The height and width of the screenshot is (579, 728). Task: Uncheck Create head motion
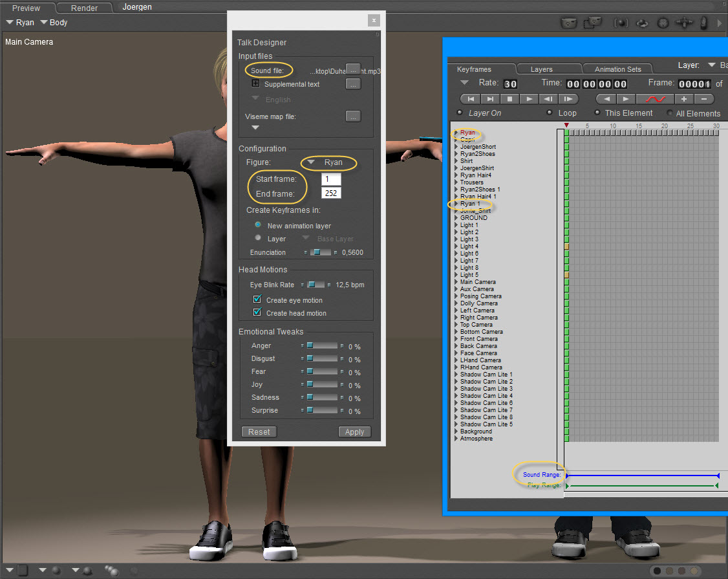(x=257, y=313)
